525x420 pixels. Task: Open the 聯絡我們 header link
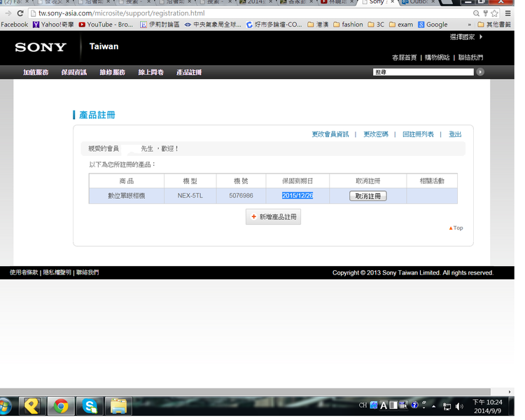pos(470,57)
